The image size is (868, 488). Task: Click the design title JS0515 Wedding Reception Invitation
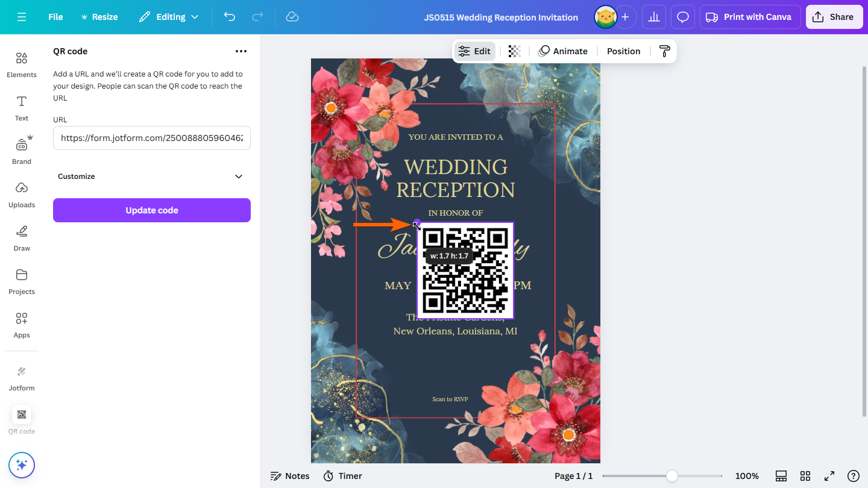[x=501, y=17]
